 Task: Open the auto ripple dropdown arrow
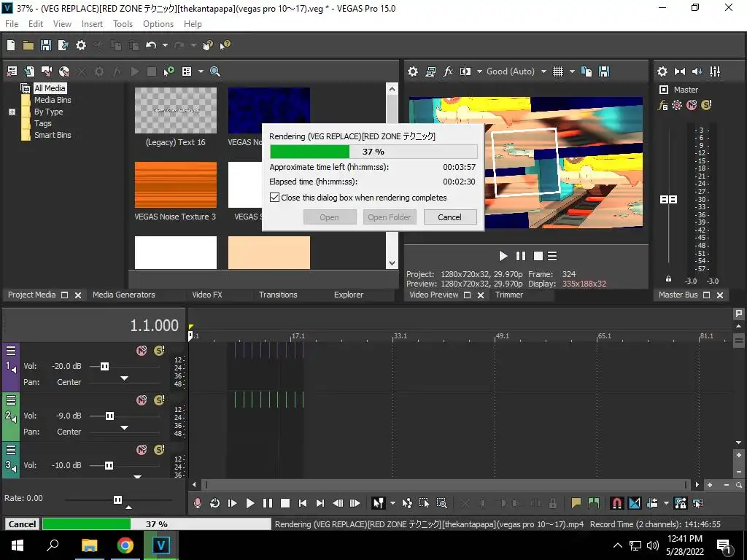(666, 503)
